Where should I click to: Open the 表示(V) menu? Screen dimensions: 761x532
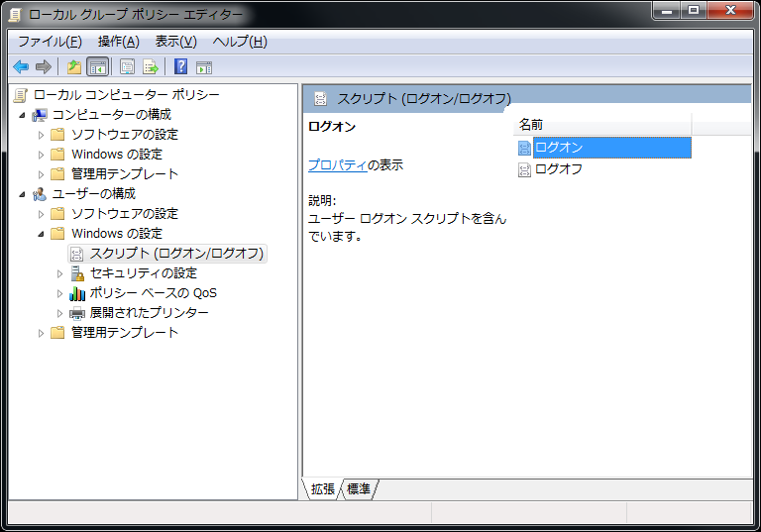(175, 42)
